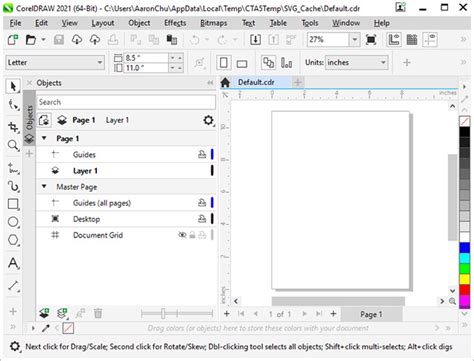Click the Full-screen preview icon
The width and height of the screenshot is (474, 361).
coord(371,40)
